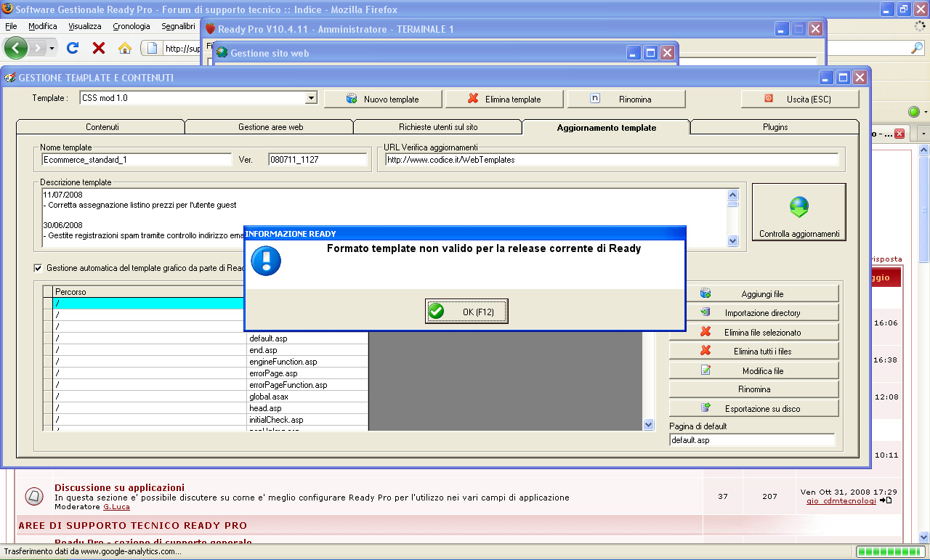Click the description box scroll-up arrow

click(x=732, y=195)
